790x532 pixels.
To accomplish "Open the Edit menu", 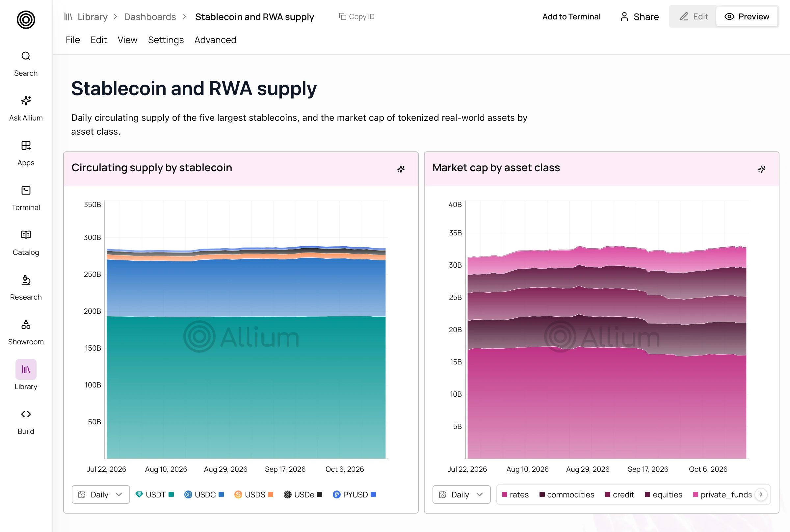I will tap(99, 40).
